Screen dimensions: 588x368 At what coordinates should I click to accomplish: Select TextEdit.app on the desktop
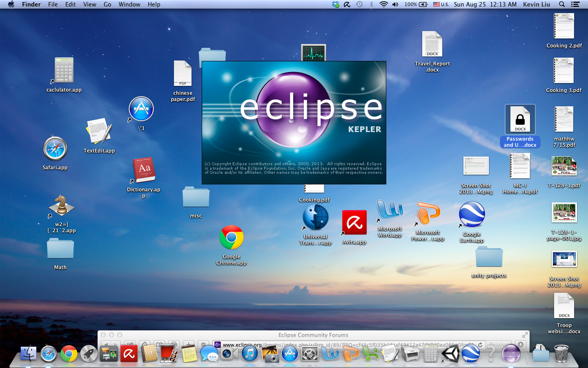point(99,131)
